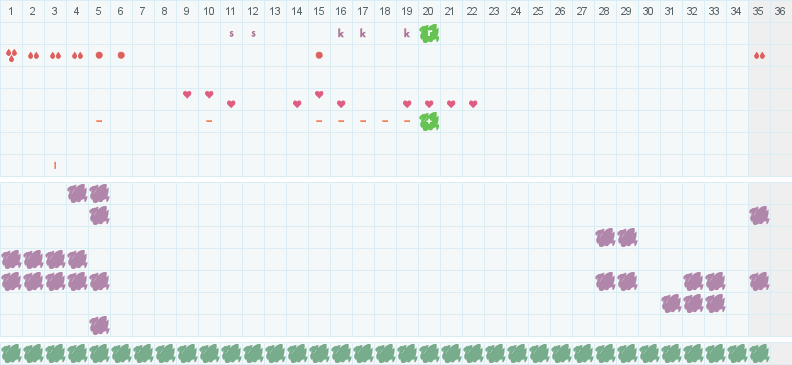
Task: Click the orange dash under day 5
Action: 99,121
